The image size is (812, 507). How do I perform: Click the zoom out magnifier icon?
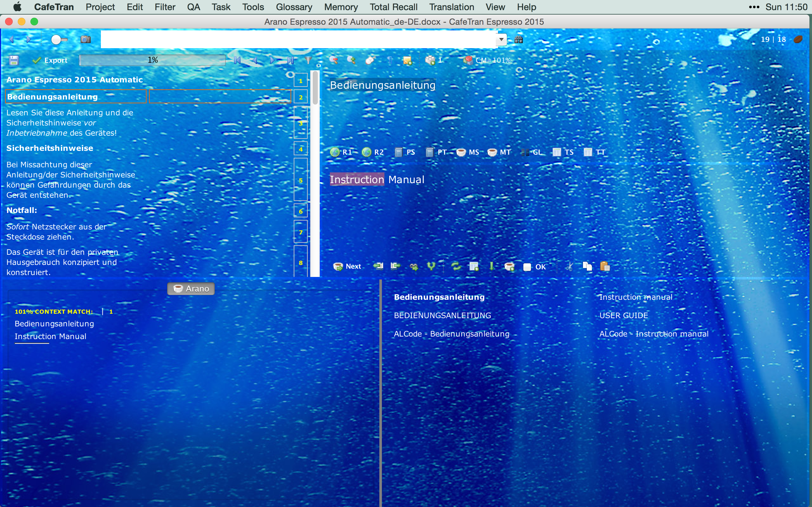point(334,60)
